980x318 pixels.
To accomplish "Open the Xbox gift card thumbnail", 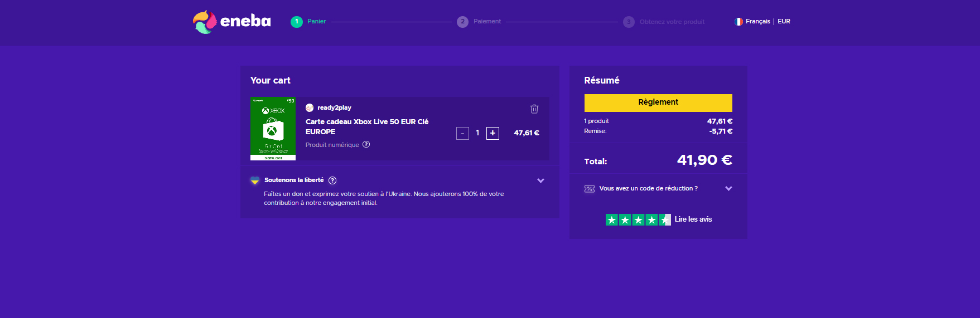I will coord(273,129).
